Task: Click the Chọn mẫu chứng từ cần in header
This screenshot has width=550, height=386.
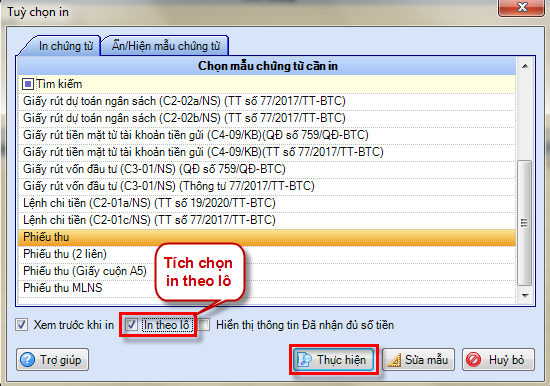Action: [x=267, y=66]
